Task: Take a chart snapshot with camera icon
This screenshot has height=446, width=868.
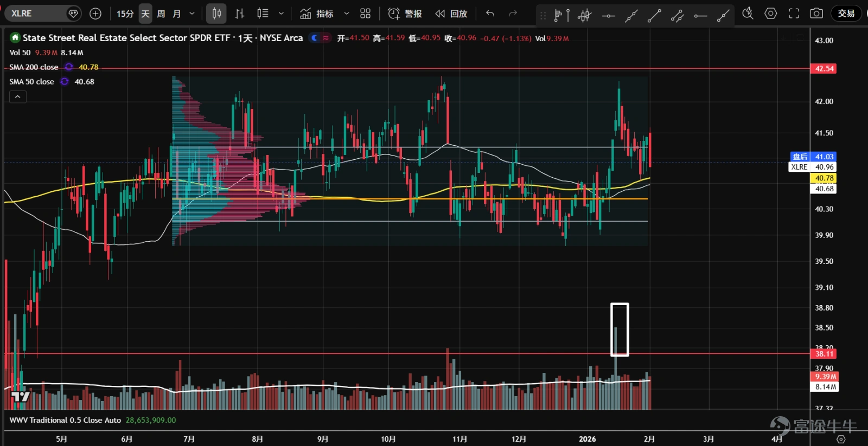Action: [x=816, y=14]
